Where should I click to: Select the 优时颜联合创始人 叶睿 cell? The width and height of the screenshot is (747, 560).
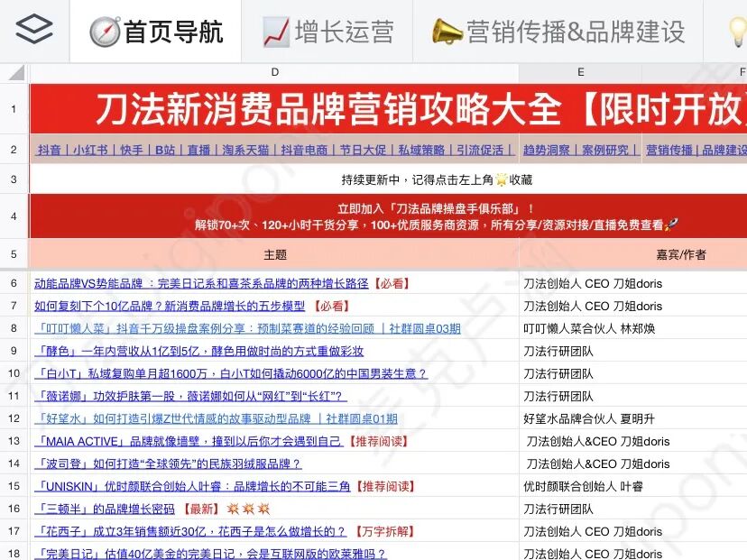click(x=632, y=486)
